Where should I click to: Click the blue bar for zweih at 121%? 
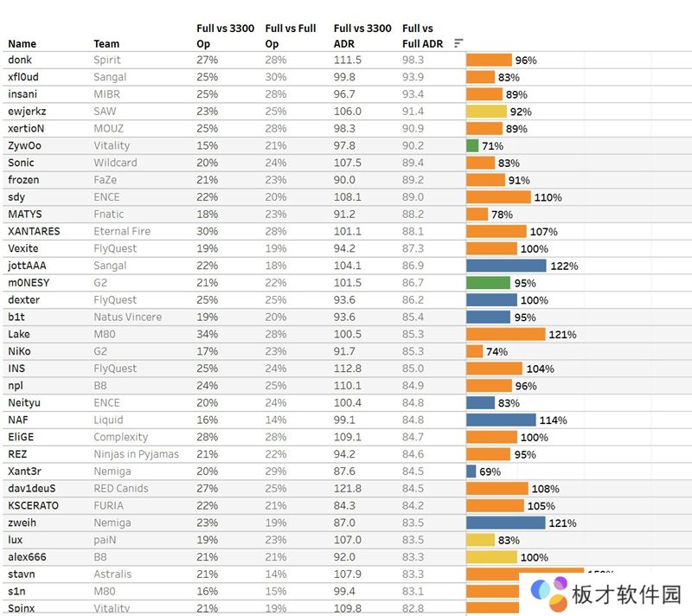click(x=506, y=523)
